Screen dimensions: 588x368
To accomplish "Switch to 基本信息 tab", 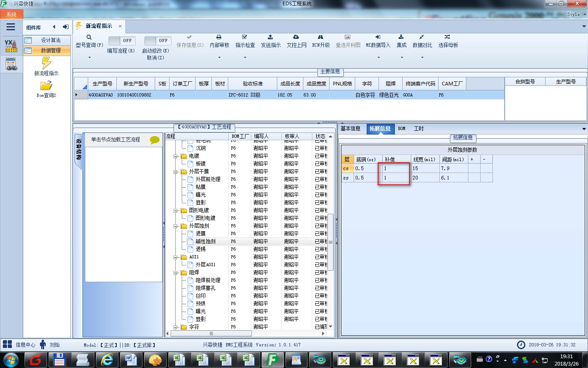I will (350, 128).
